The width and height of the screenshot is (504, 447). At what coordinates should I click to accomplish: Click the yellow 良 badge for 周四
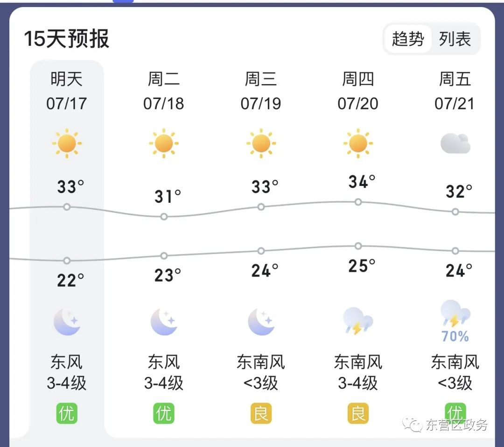tap(358, 413)
